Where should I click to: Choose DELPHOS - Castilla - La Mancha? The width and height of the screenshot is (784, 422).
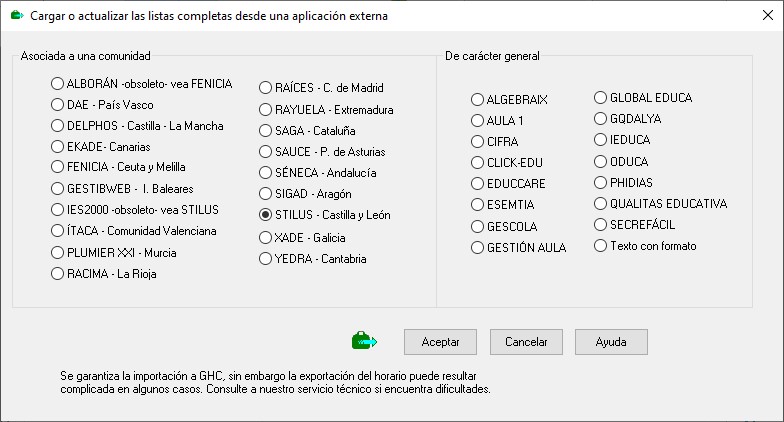point(137,126)
